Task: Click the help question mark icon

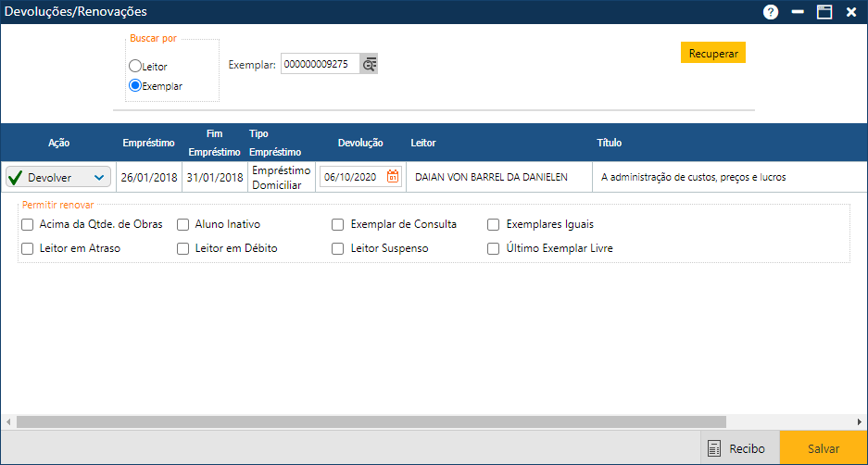Action: click(770, 12)
